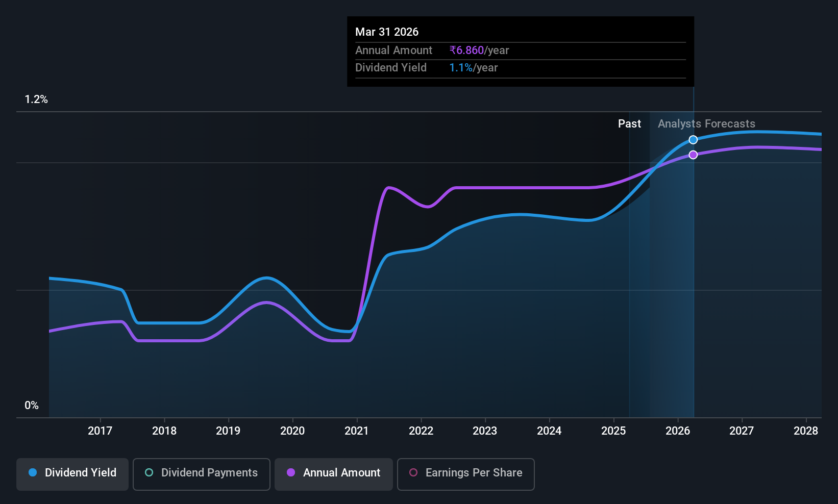Click the 2026 x-axis label

[678, 431]
